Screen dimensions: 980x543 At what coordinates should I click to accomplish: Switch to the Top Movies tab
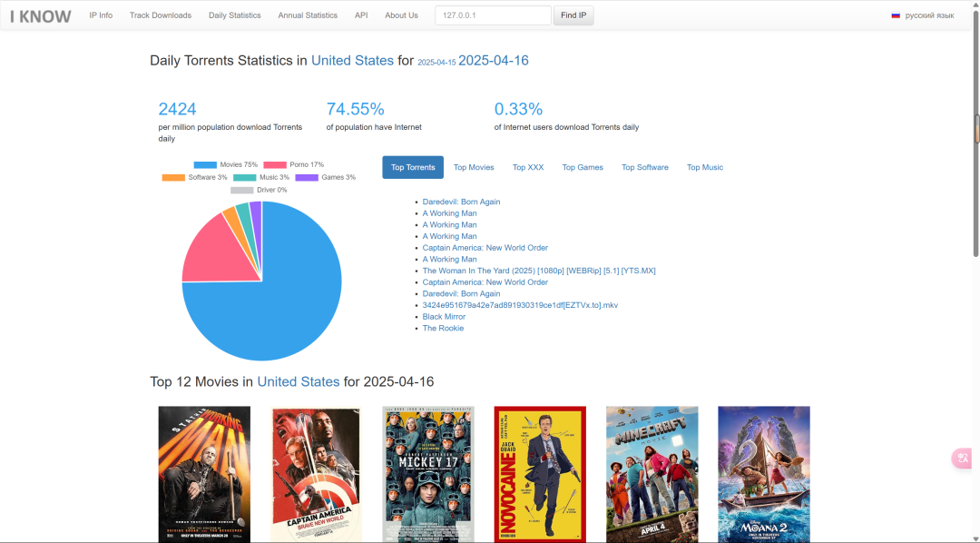click(474, 167)
